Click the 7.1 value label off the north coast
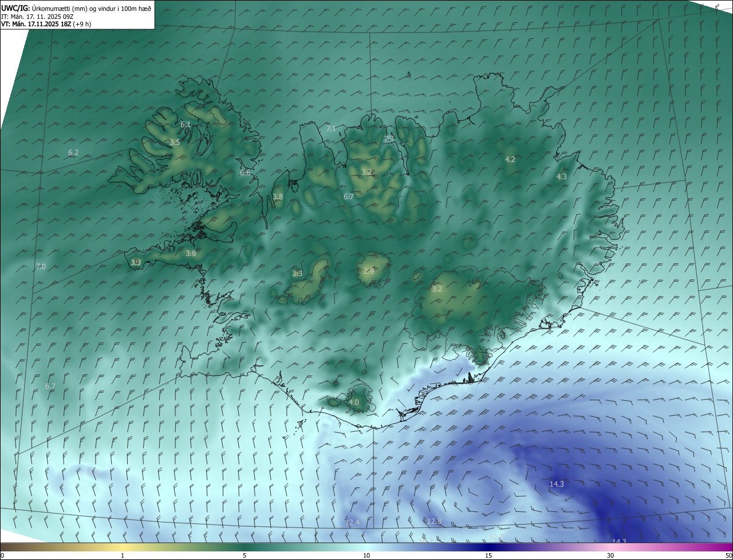Image resolution: width=733 pixels, height=560 pixels. pos(331,128)
